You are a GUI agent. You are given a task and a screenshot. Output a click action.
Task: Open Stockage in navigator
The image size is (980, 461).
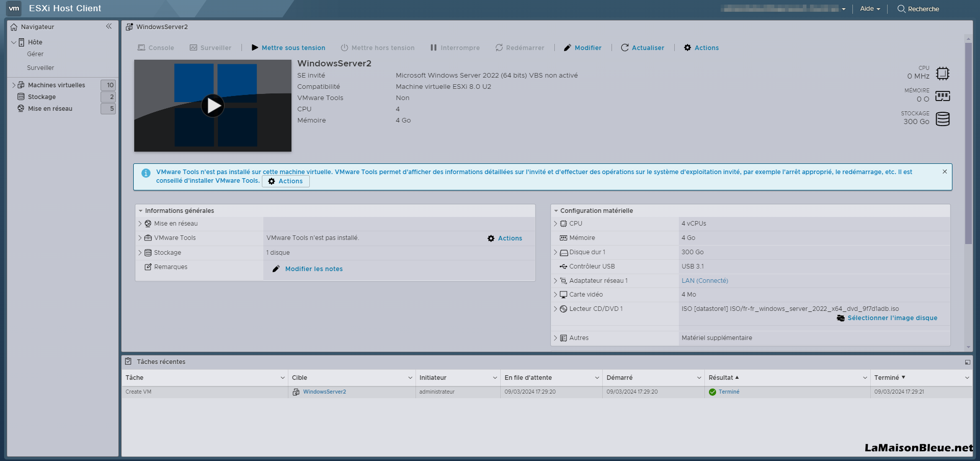(x=42, y=97)
